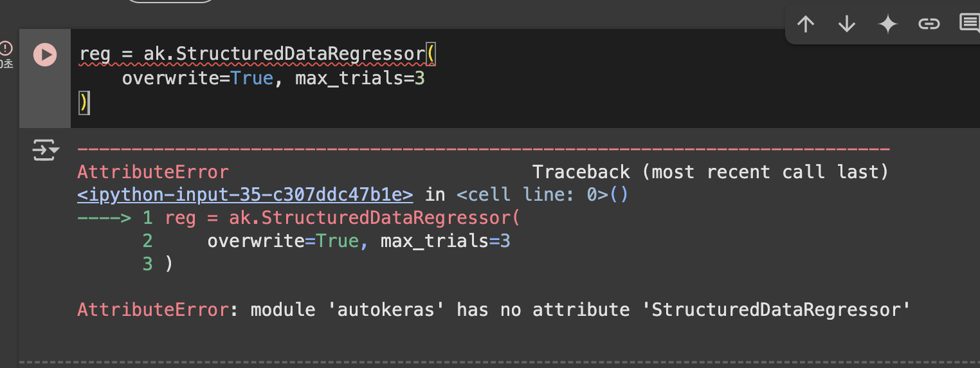Image resolution: width=980 pixels, height=368 pixels.
Task: Run the cell with the play button
Action: tap(45, 55)
